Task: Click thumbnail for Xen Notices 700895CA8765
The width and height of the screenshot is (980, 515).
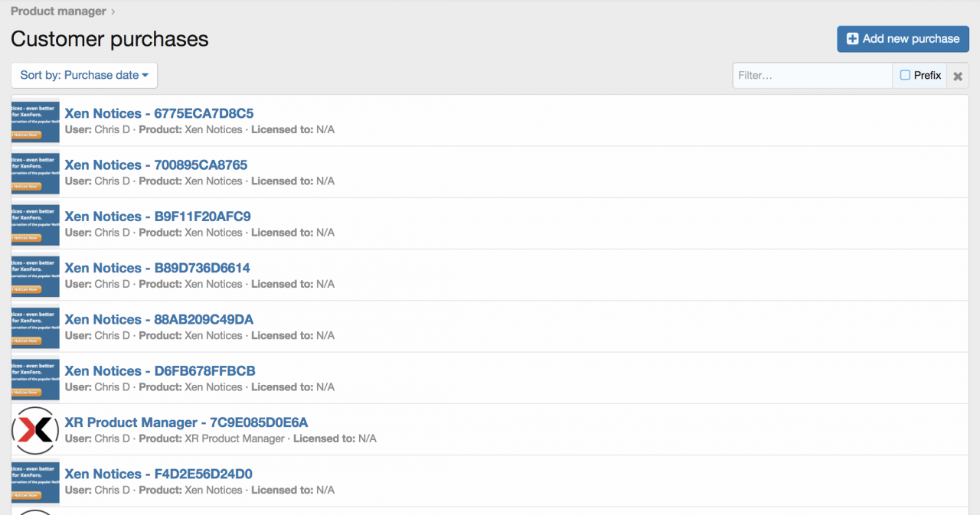Action: point(35,172)
